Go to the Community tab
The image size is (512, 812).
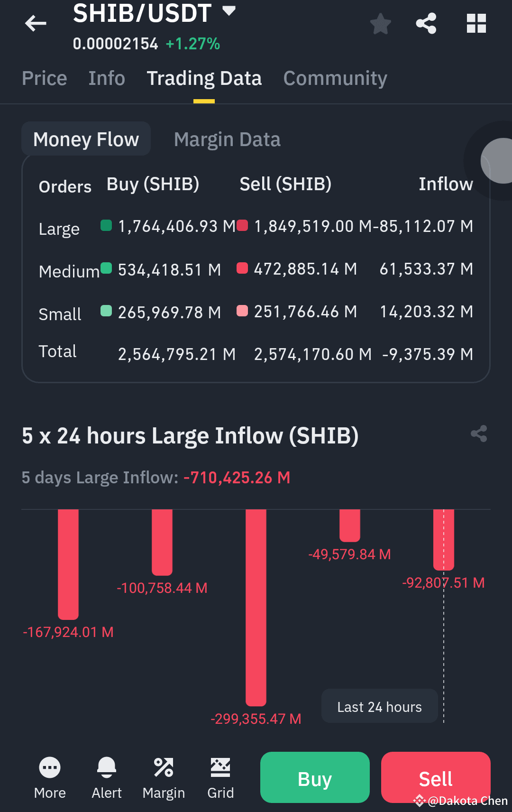pos(335,78)
